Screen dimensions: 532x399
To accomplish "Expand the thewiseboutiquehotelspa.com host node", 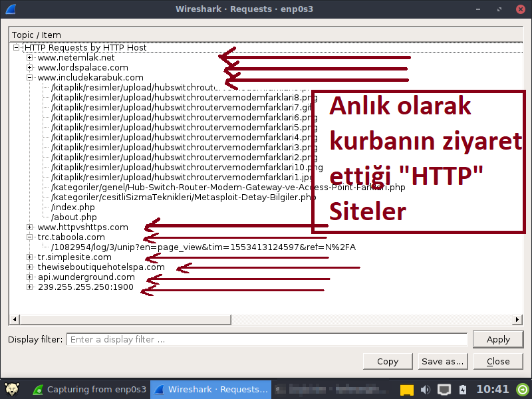I will tap(29, 267).
